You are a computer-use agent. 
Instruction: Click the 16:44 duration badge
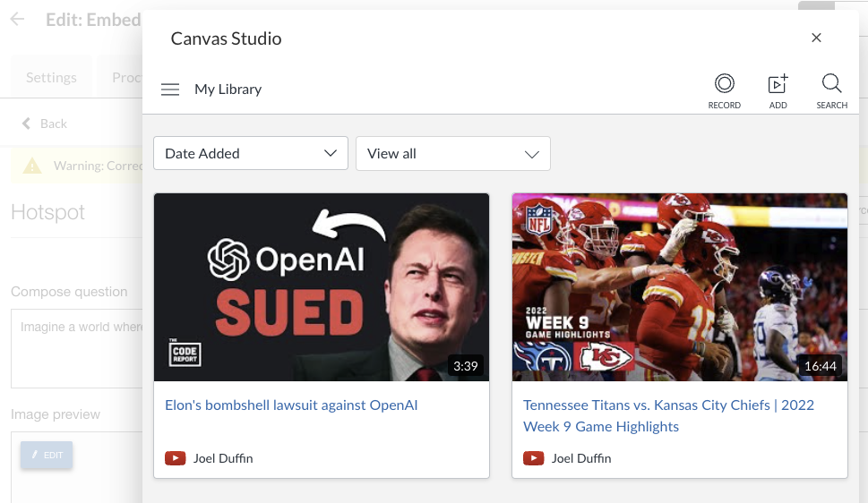tap(821, 366)
